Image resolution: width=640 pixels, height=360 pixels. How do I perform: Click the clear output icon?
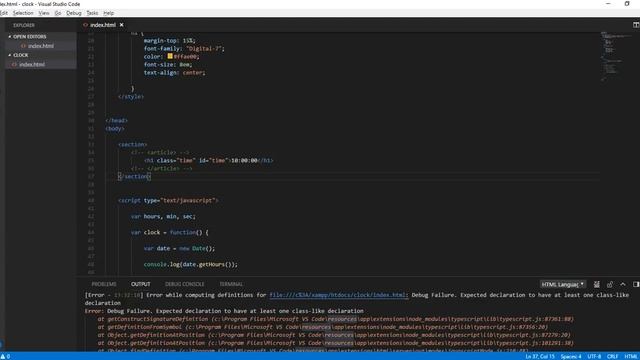[x=597, y=284]
